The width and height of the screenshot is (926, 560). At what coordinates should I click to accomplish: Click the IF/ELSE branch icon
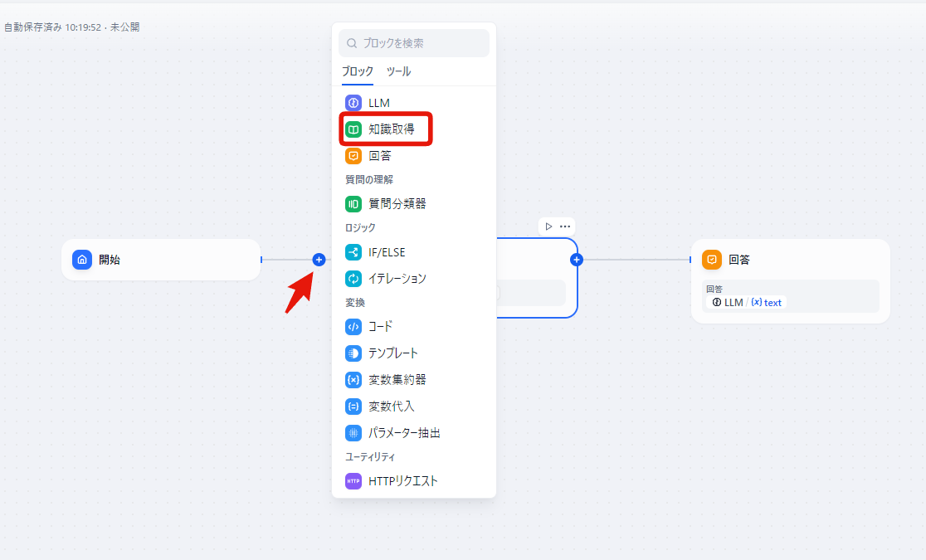coord(353,252)
